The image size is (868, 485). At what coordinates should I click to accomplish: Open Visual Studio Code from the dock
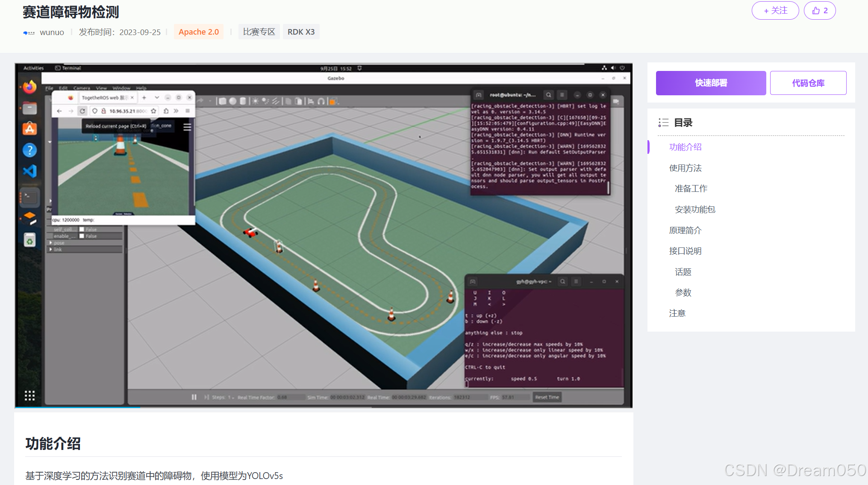[x=29, y=171]
